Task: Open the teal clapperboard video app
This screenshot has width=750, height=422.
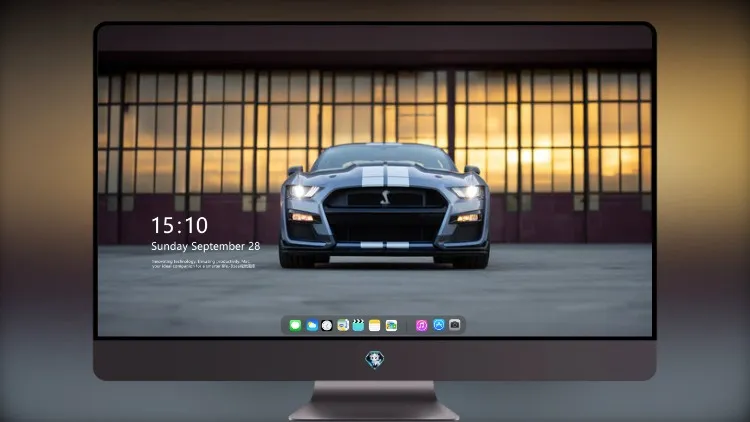Action: coord(358,325)
